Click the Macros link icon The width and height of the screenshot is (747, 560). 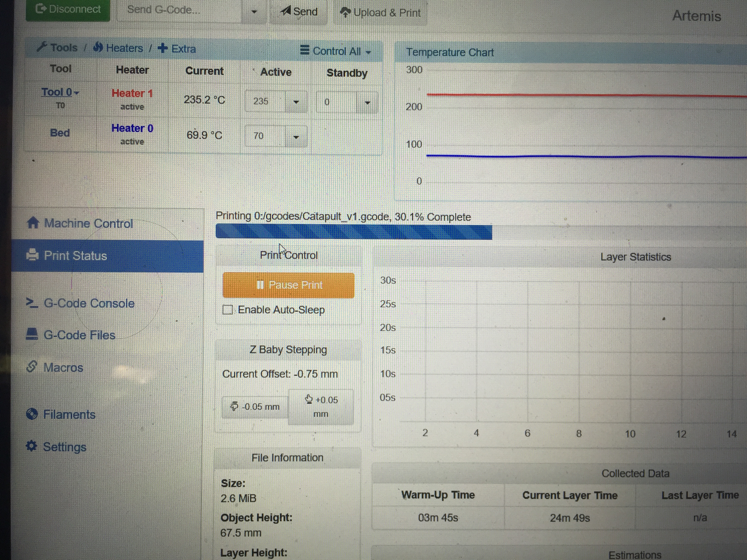[x=31, y=366]
